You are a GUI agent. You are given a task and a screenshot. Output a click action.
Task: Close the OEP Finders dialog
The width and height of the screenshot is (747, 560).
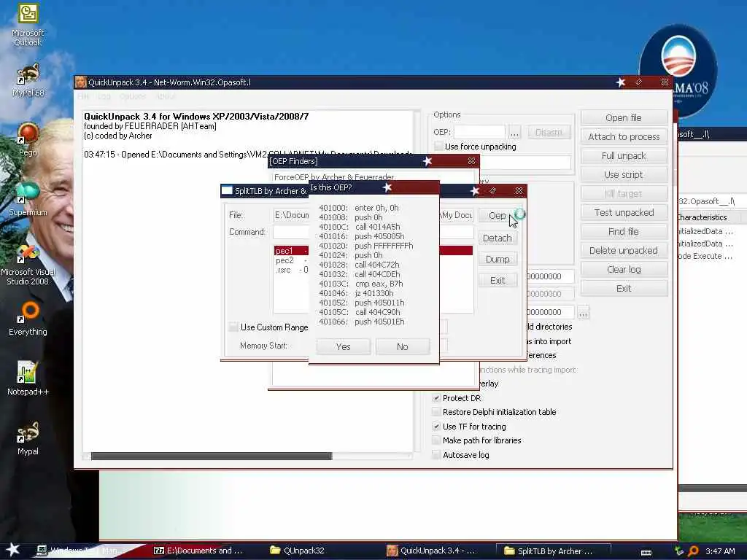(x=471, y=161)
